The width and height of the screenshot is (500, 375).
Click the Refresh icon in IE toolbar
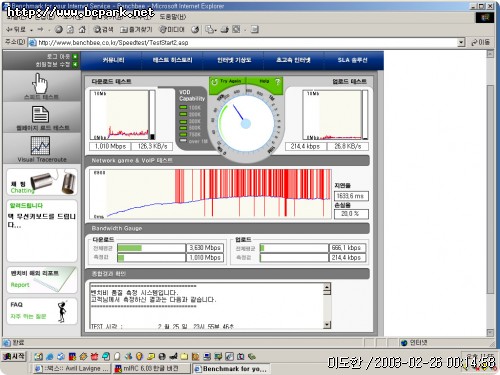(70, 30)
